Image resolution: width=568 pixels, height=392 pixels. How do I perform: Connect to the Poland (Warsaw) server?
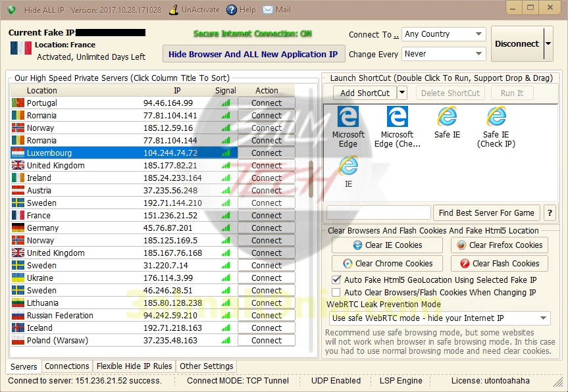(x=267, y=340)
